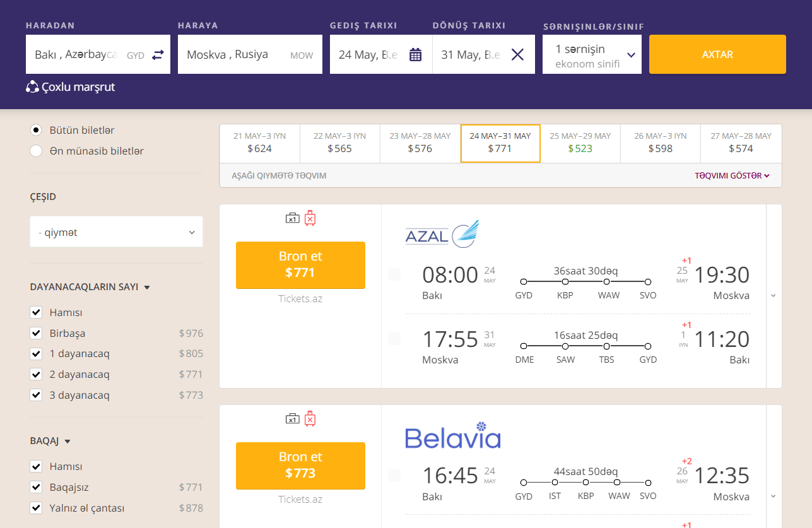Open the qiymət sort dropdown

116,232
